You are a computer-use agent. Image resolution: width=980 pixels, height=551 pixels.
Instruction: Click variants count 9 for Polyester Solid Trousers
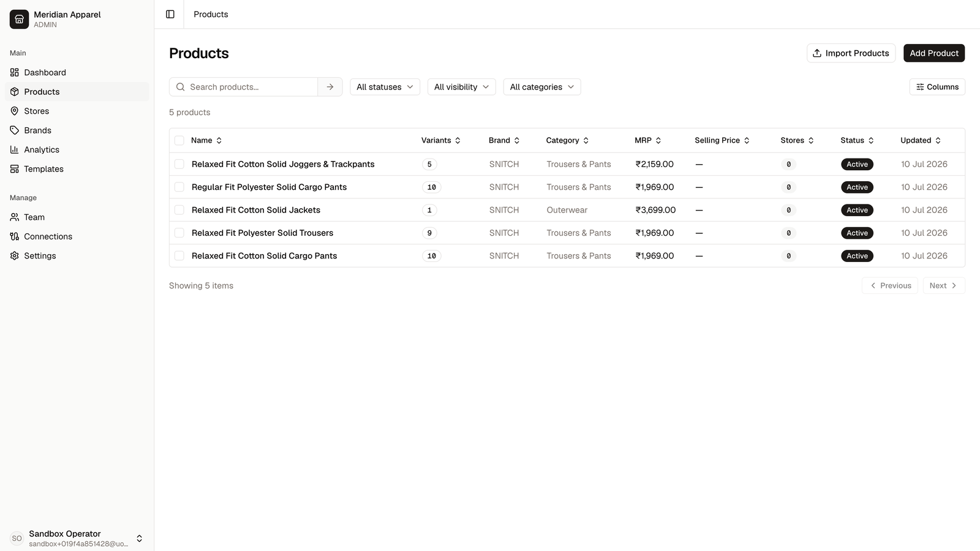click(x=429, y=233)
